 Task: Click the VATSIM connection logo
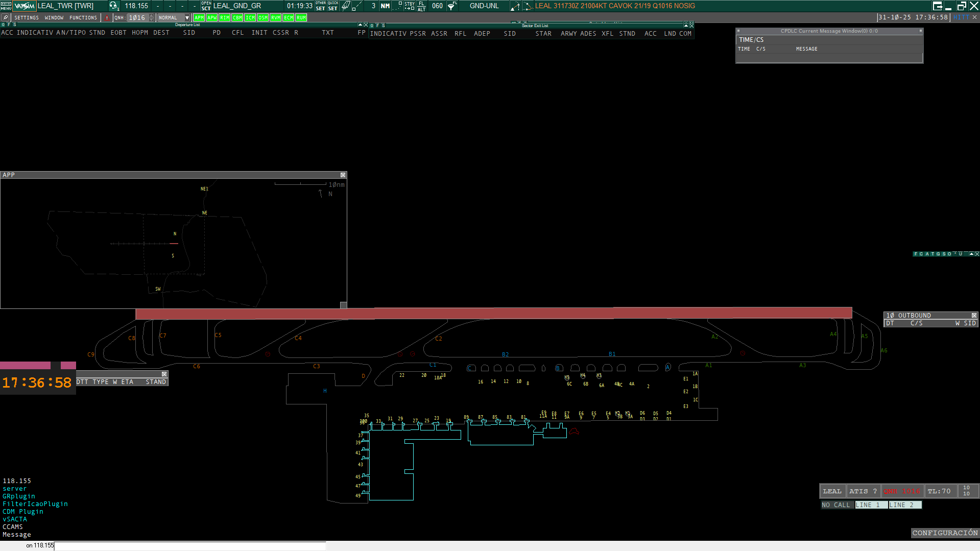[x=25, y=6]
